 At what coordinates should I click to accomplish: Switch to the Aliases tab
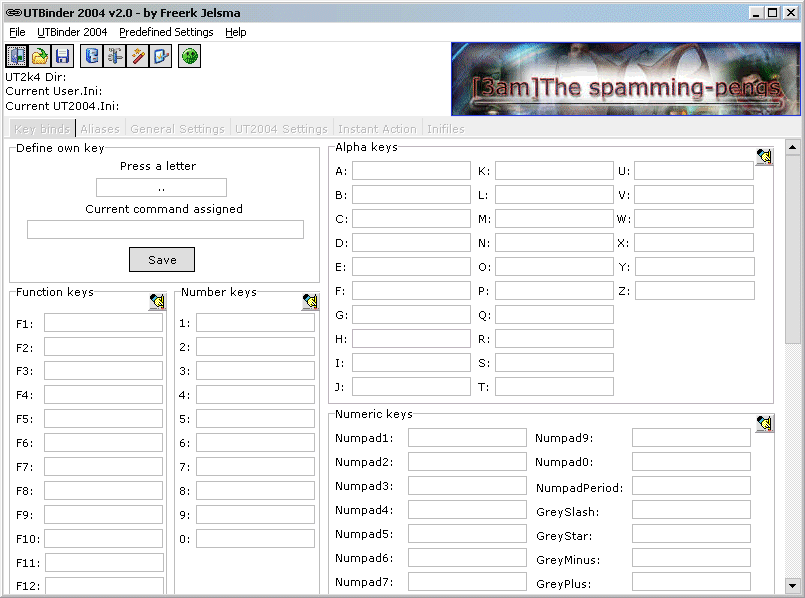(100, 129)
